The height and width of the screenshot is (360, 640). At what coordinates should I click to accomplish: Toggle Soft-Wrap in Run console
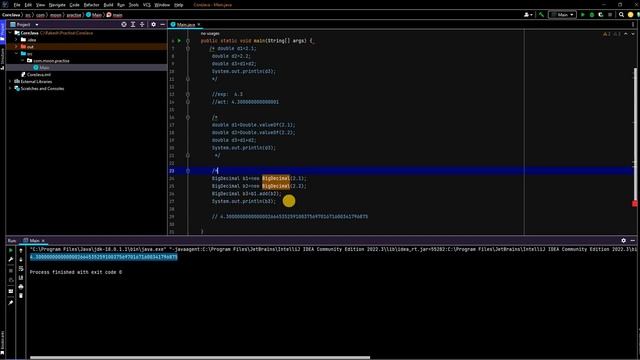[x=21, y=269]
